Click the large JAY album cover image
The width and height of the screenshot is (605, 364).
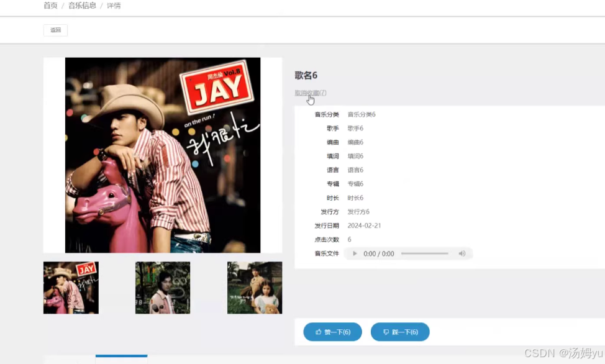162,155
